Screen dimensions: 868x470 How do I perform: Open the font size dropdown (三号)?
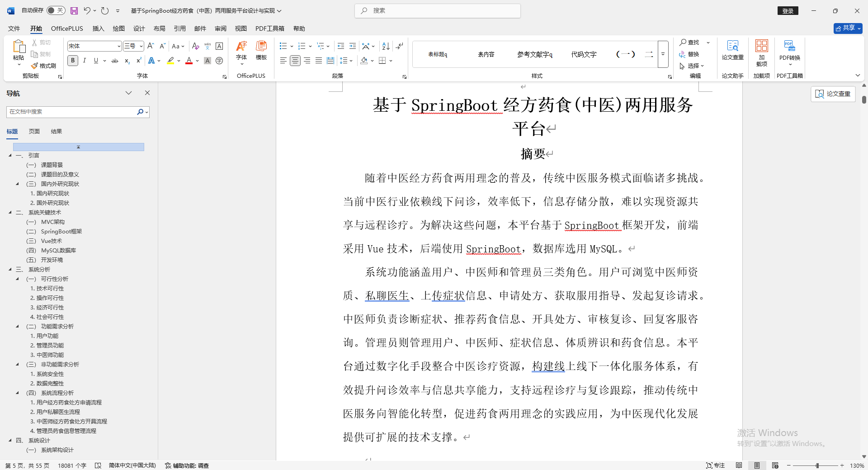tap(142, 46)
